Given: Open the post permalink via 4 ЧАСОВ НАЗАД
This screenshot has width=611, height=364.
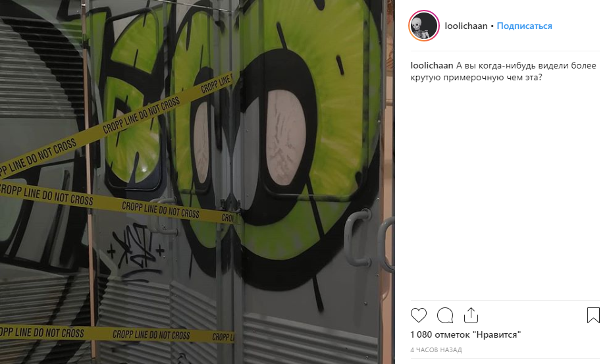Looking at the screenshot, I should click(x=436, y=350).
